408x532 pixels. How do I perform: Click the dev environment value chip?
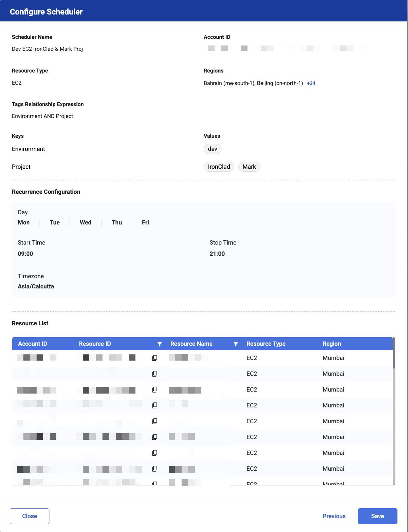[x=213, y=149]
